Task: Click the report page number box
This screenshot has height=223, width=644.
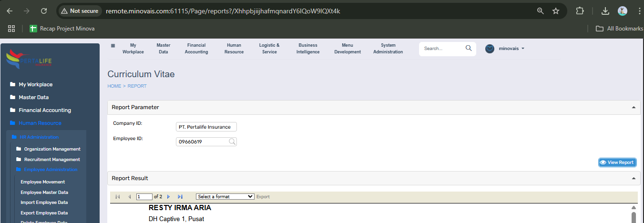Action: click(x=144, y=196)
